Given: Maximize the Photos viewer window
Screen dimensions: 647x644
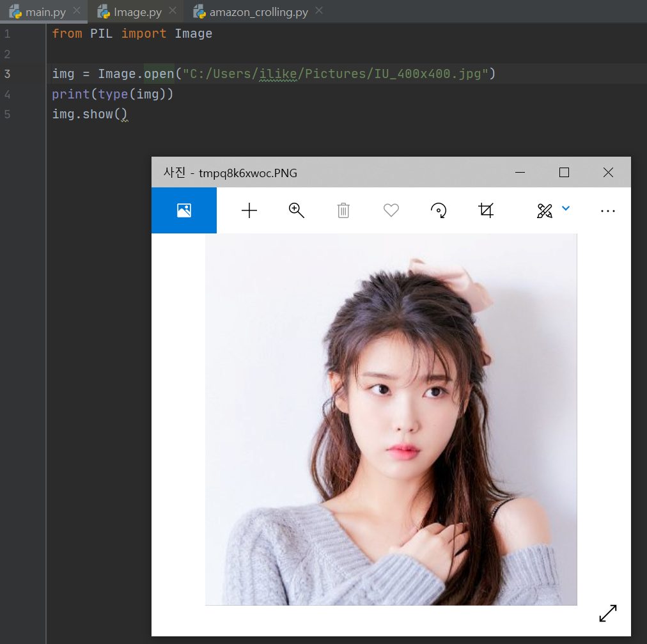Looking at the screenshot, I should 563,173.
